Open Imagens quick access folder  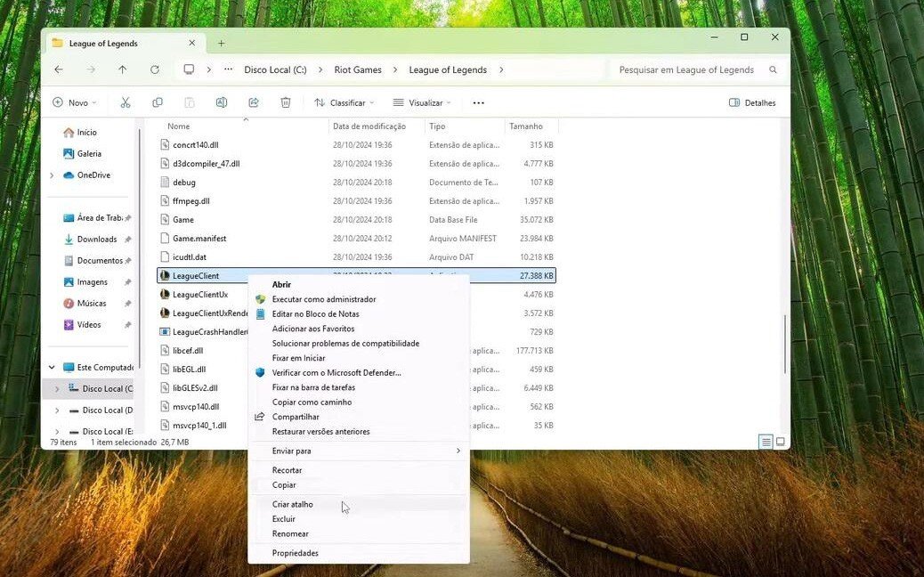click(x=92, y=281)
